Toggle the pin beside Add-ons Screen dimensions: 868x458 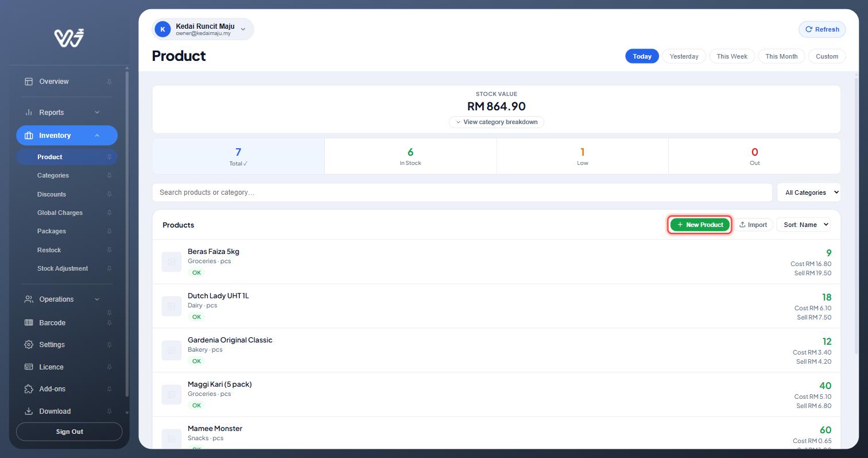click(x=109, y=390)
